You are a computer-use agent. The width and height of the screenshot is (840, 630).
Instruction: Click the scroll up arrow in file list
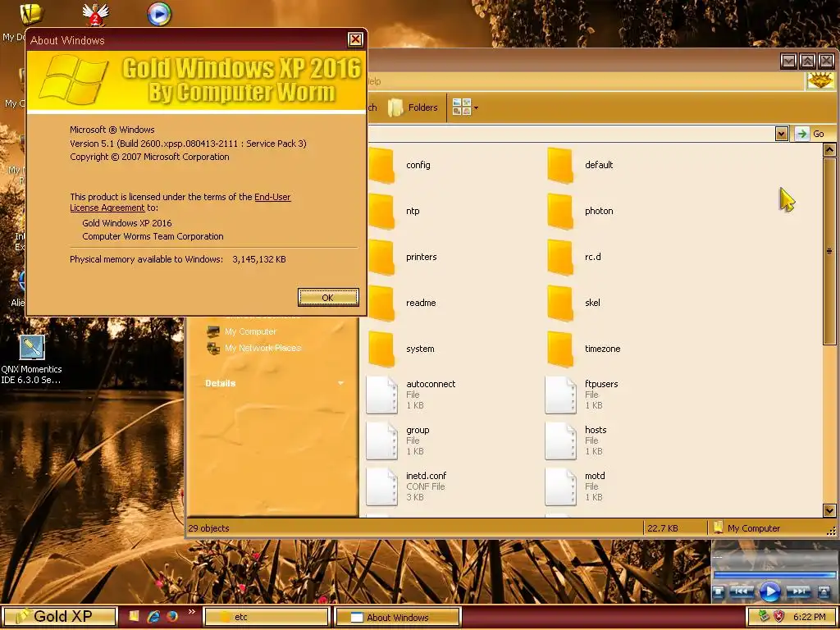point(829,149)
